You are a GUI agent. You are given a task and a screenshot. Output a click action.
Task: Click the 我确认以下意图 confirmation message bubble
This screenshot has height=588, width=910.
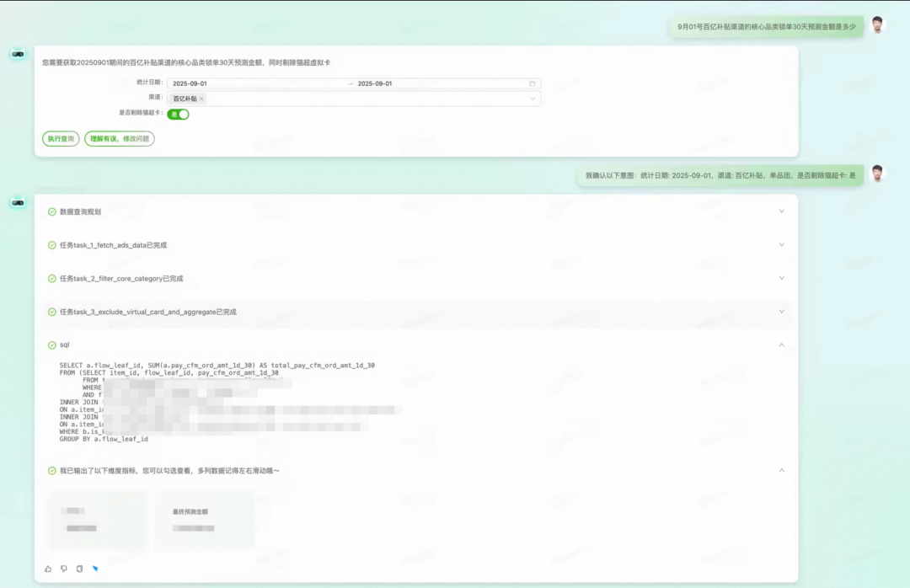720,175
